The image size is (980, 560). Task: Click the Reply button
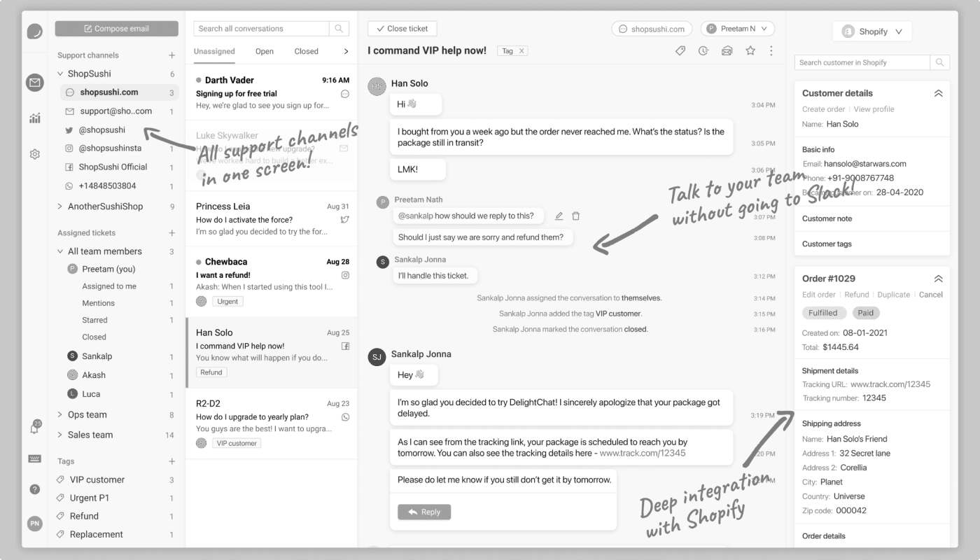click(x=424, y=512)
